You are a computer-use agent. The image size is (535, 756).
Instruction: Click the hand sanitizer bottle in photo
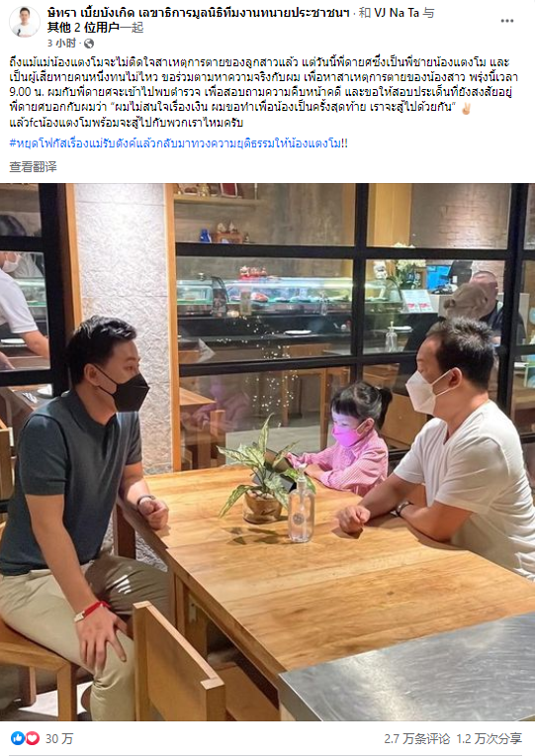[302, 505]
